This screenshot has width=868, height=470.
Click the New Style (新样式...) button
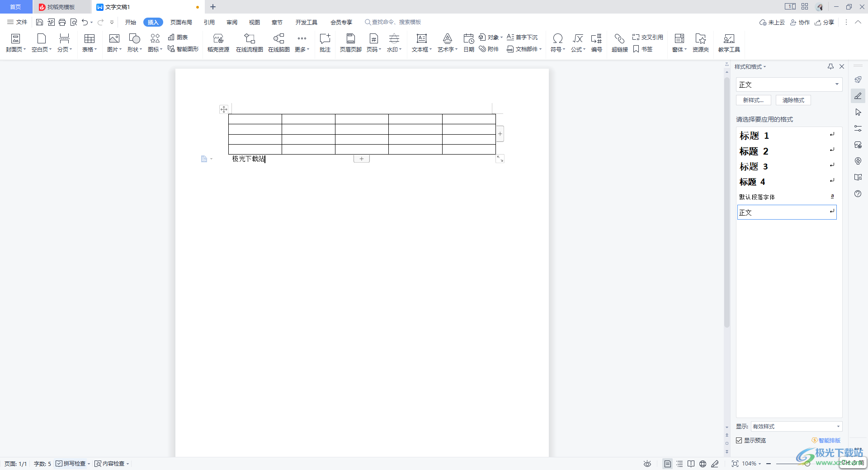pyautogui.click(x=753, y=100)
